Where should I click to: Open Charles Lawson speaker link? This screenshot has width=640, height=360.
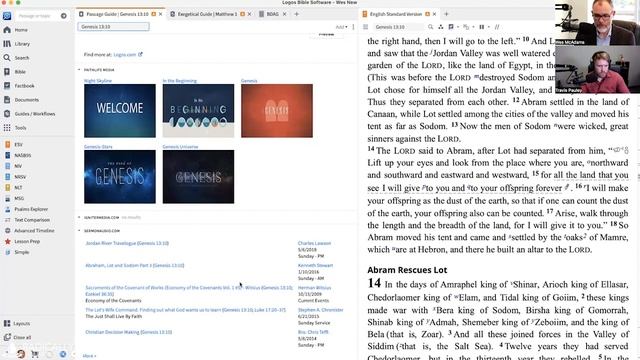tap(314, 243)
